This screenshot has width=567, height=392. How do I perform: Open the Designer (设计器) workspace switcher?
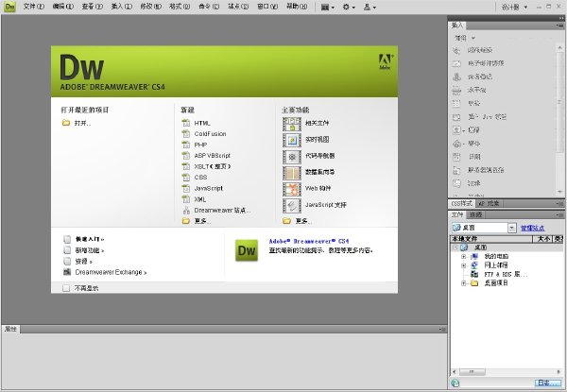tap(514, 7)
